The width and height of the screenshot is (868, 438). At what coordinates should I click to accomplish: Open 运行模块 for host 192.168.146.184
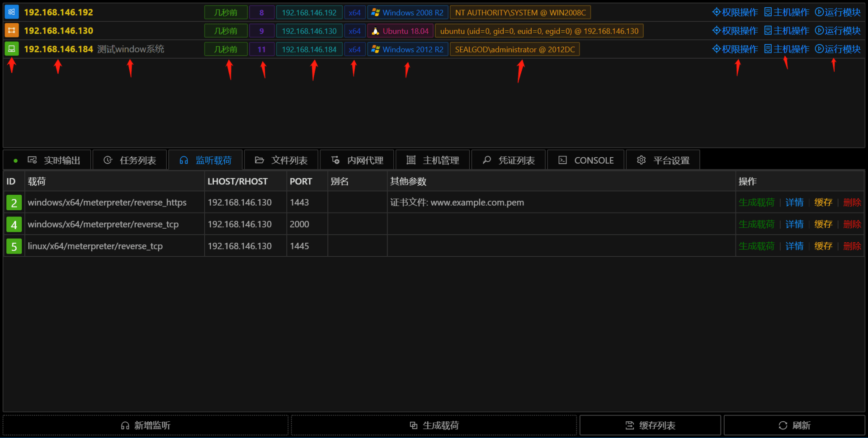[x=838, y=49]
